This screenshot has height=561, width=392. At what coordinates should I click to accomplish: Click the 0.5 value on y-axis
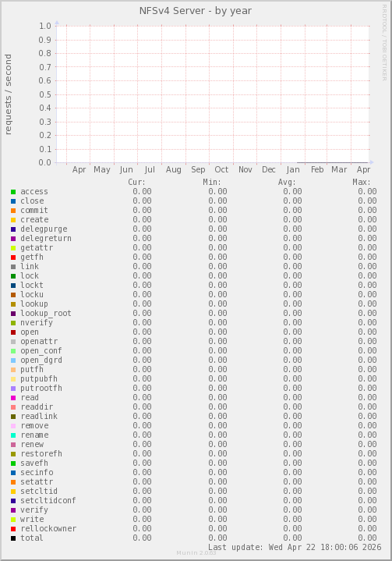point(45,94)
